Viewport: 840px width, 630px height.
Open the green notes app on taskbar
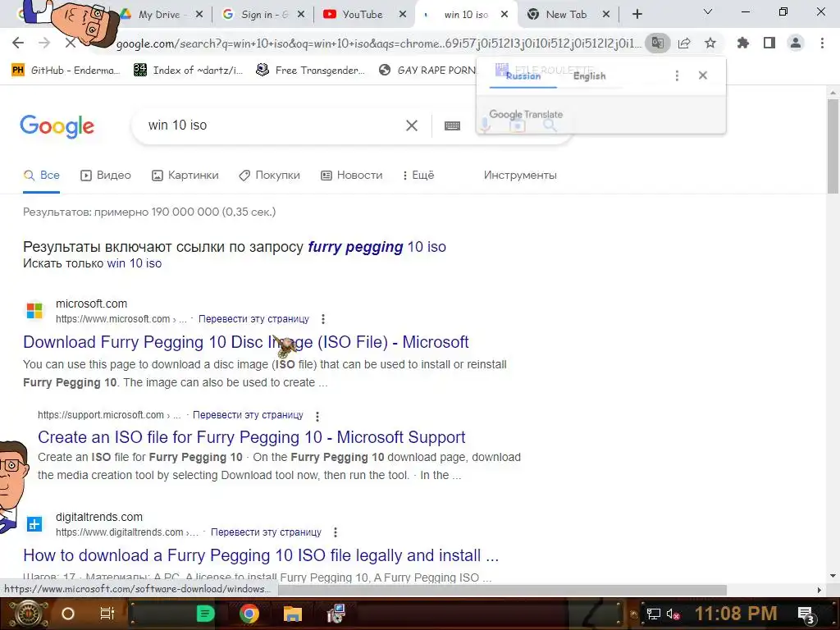pos(205,614)
